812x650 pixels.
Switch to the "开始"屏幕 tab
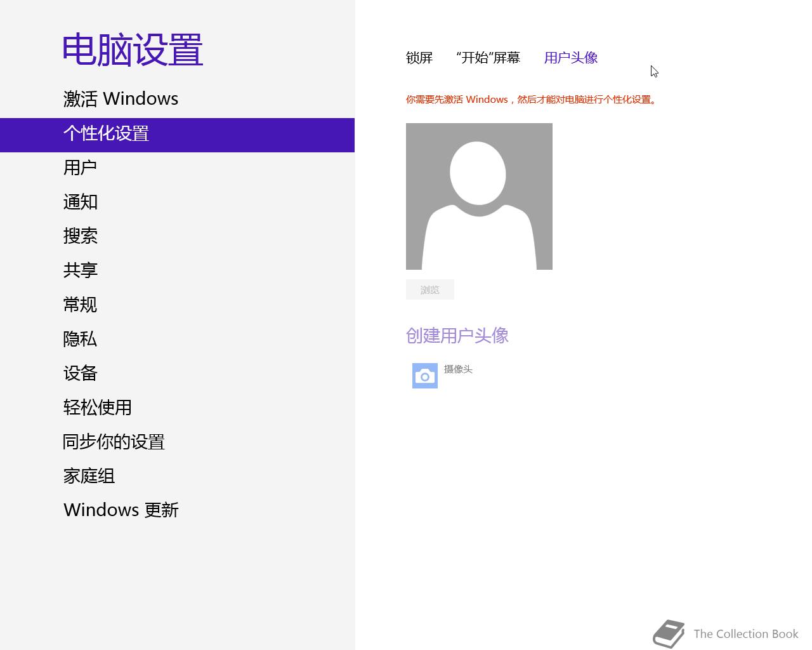coord(488,58)
